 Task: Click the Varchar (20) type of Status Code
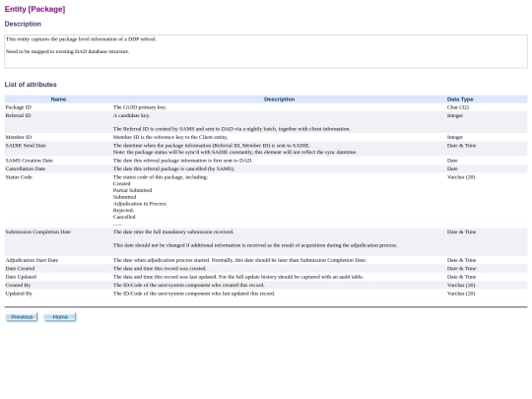(x=461, y=177)
